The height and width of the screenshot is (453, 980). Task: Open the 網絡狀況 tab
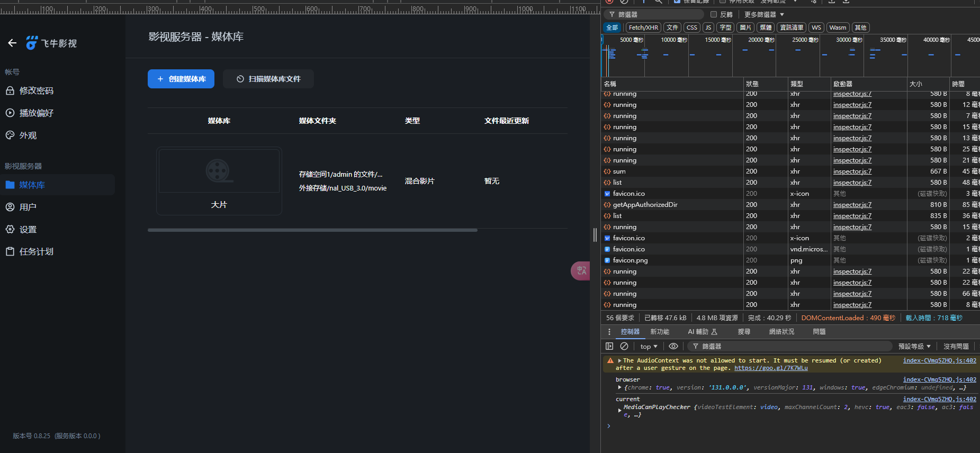[781, 332]
